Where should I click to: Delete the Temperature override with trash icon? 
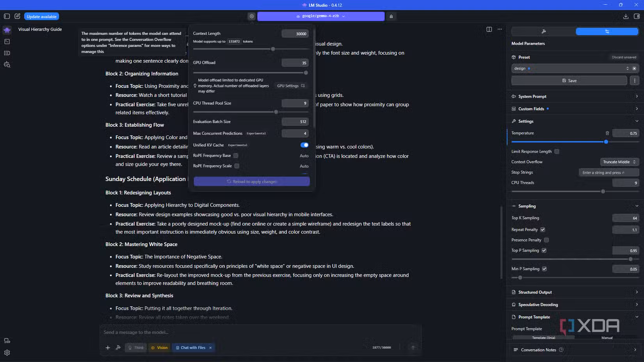(x=607, y=133)
